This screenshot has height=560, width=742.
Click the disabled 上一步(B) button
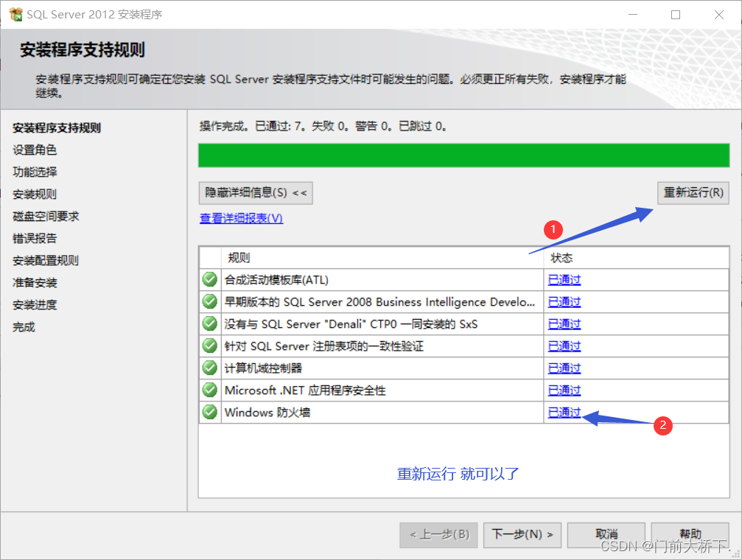point(438,535)
